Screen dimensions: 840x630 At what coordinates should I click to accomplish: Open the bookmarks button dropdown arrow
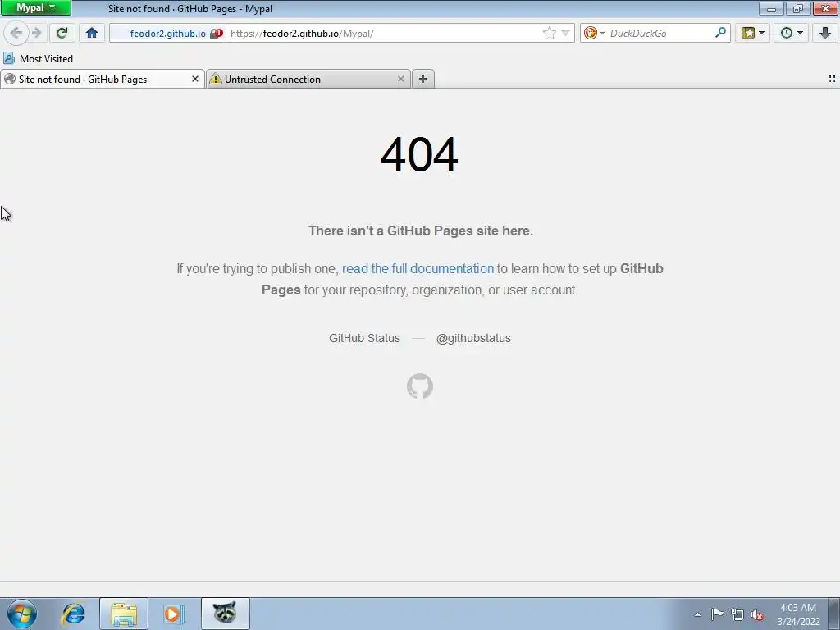(761, 33)
